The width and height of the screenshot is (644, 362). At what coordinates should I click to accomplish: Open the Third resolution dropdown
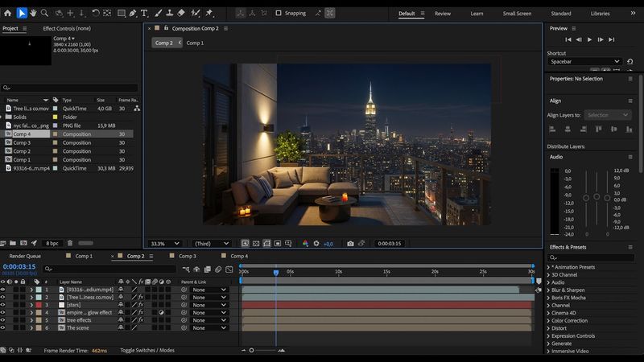211,244
